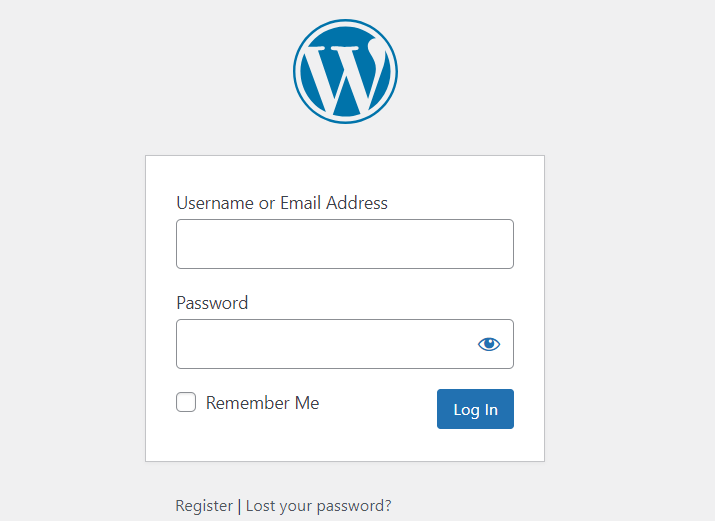Click the Password label text
The width and height of the screenshot is (715, 521).
pos(212,303)
